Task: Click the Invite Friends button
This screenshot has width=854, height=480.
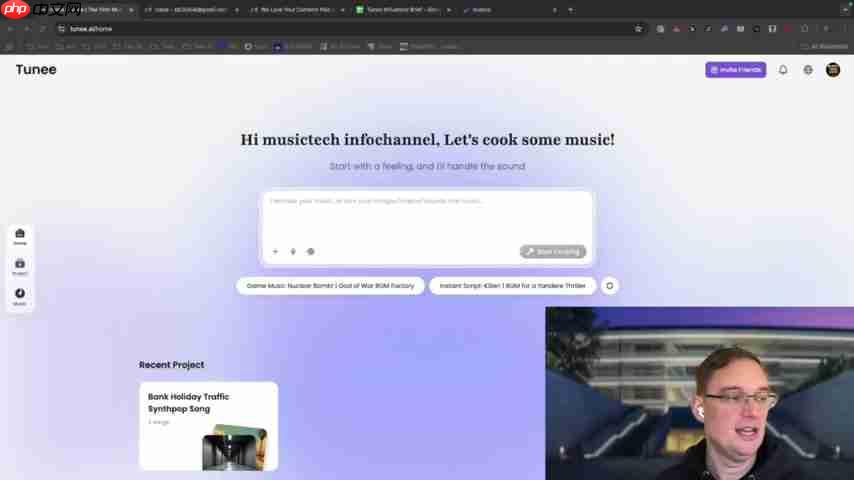Action: click(x=735, y=70)
